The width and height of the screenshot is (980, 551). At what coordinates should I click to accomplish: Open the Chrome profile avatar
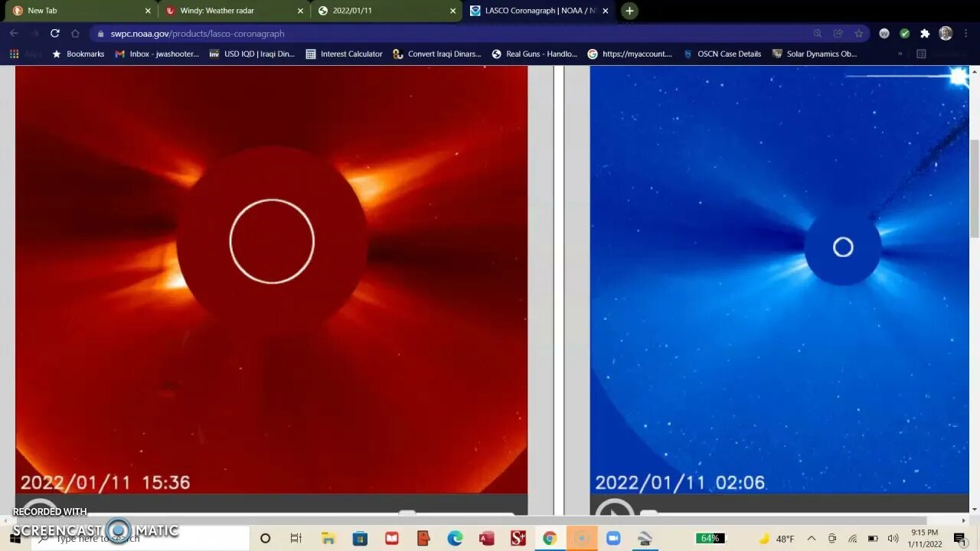(x=946, y=34)
